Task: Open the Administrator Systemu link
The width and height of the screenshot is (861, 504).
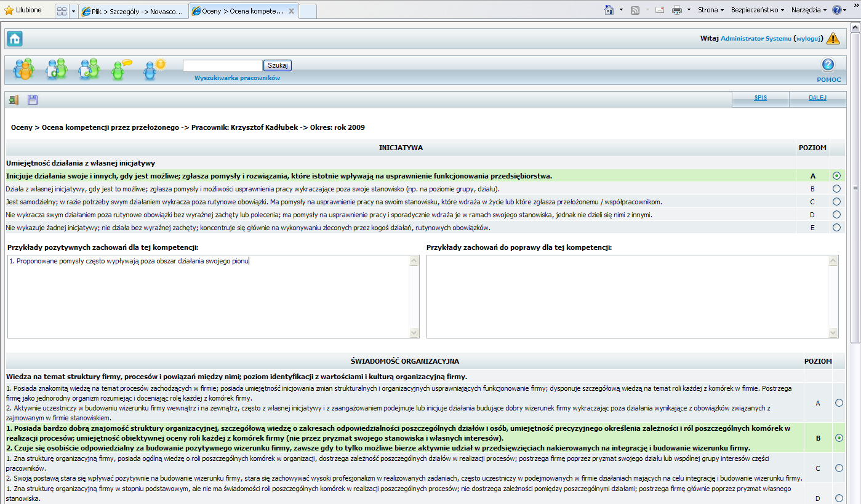Action: point(756,39)
